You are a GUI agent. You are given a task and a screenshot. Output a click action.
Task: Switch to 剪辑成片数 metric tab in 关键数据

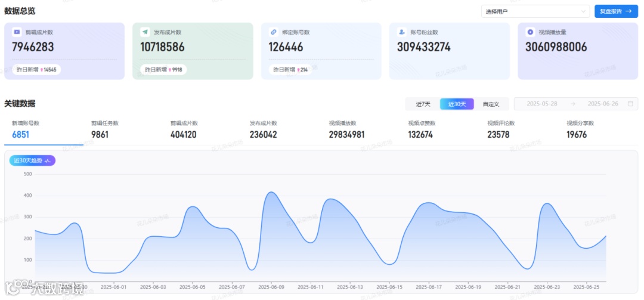[x=202, y=129]
